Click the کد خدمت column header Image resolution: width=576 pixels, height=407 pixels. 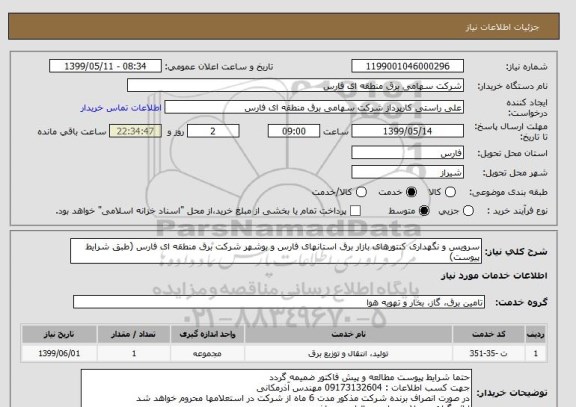click(489, 334)
